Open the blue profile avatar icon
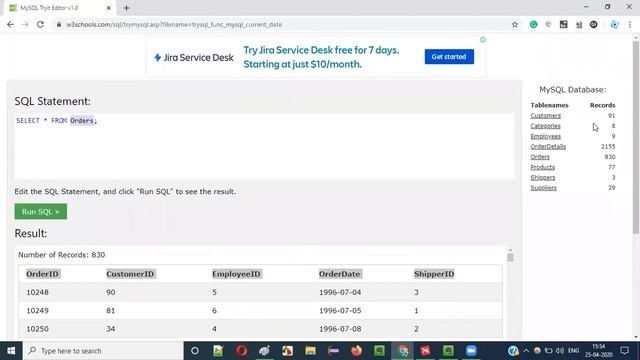 pyautogui.click(x=614, y=24)
